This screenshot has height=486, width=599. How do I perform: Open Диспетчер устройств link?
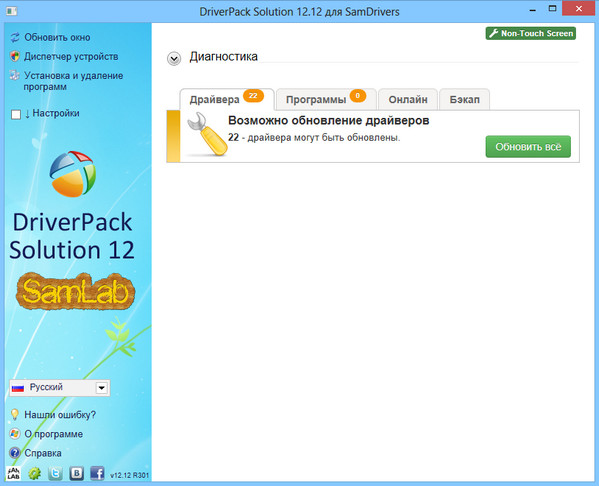[x=71, y=57]
